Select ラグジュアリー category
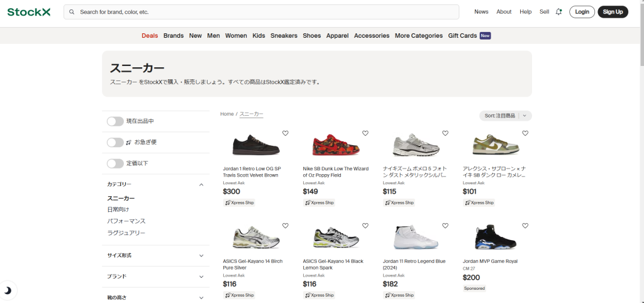 126,233
